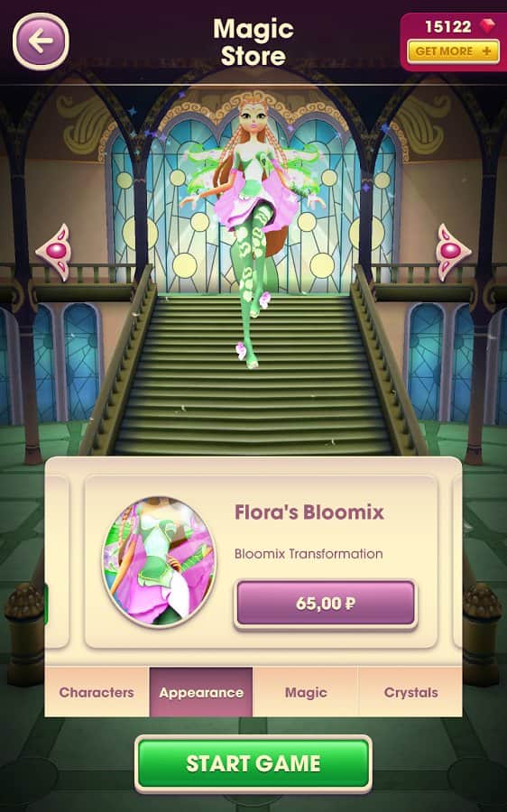Tap the partially visible card at the right
The image size is (507, 812).
coord(456,562)
